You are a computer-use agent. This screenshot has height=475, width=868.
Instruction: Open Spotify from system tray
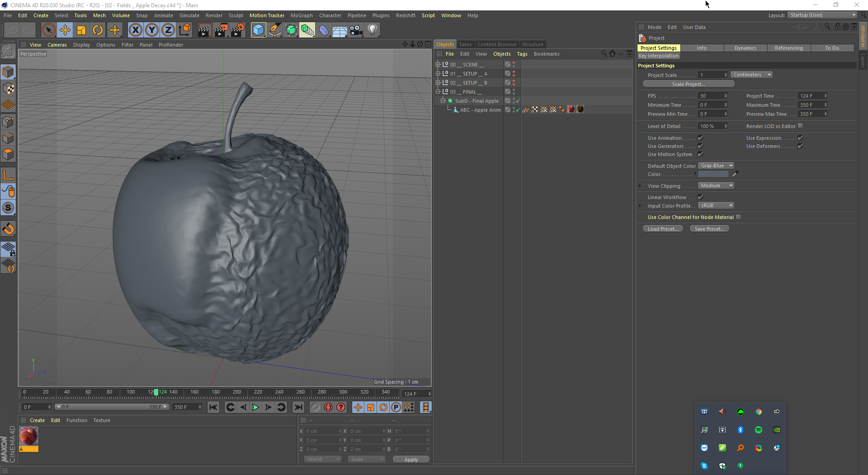click(758, 430)
